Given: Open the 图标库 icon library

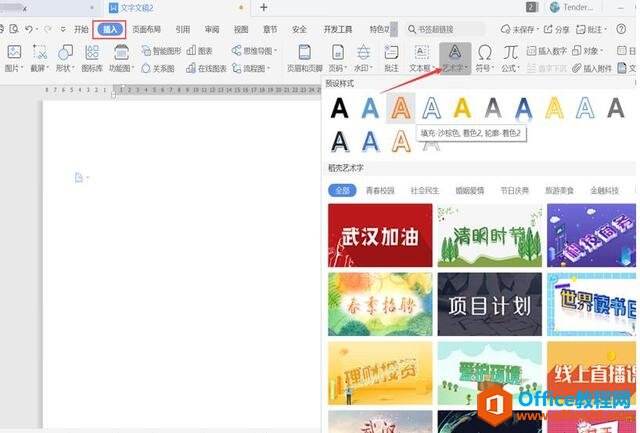Looking at the screenshot, I should click(x=92, y=58).
